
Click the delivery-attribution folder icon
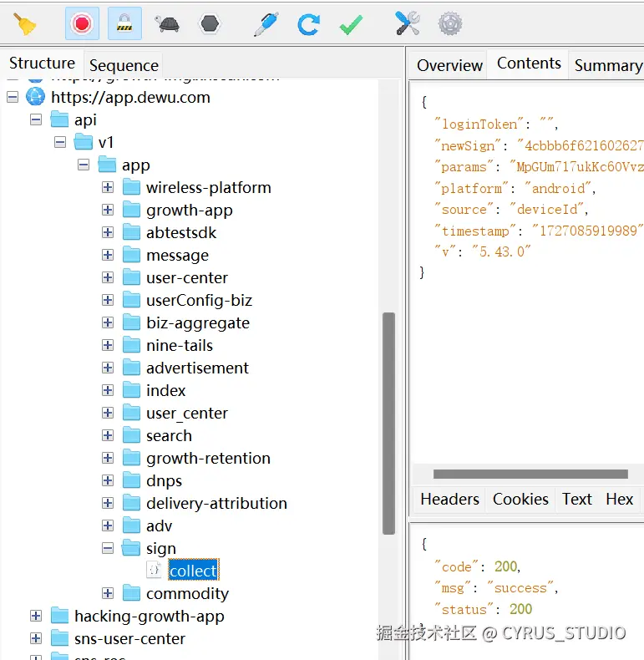[131, 503]
